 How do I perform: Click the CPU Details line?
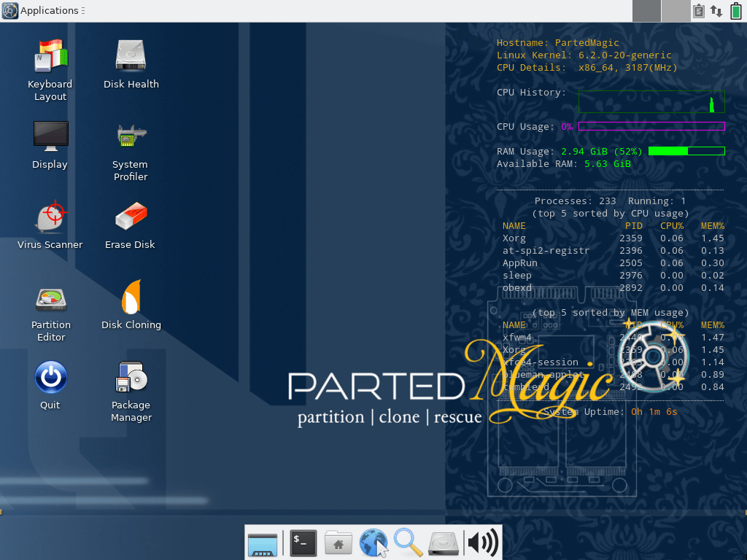(x=587, y=68)
